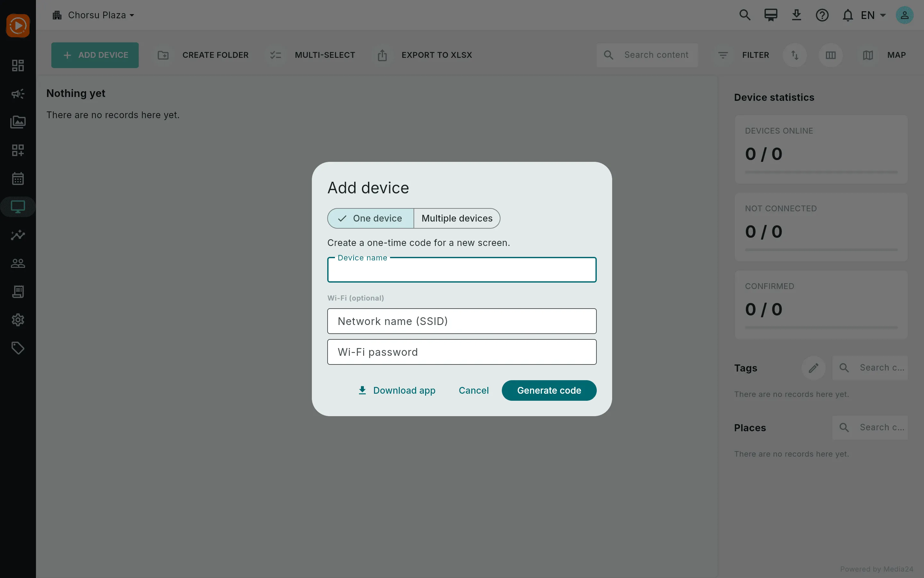The height and width of the screenshot is (578, 924).
Task: Open the reports document sidebar icon
Action: (x=18, y=292)
